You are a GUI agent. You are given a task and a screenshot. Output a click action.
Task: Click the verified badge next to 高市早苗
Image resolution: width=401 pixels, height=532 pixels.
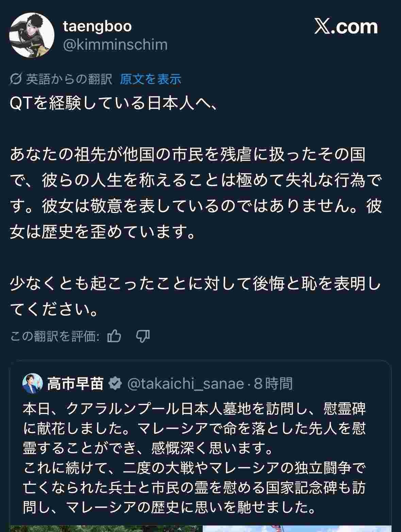click(115, 383)
